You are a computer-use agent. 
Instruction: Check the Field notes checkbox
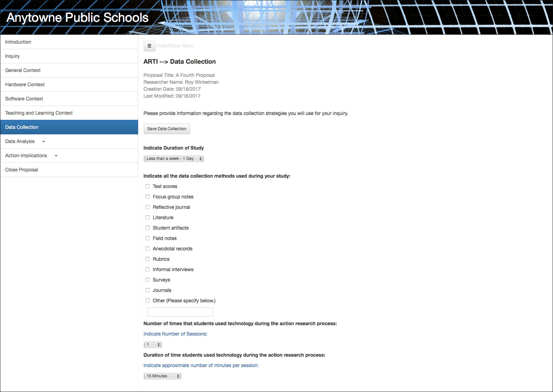148,238
